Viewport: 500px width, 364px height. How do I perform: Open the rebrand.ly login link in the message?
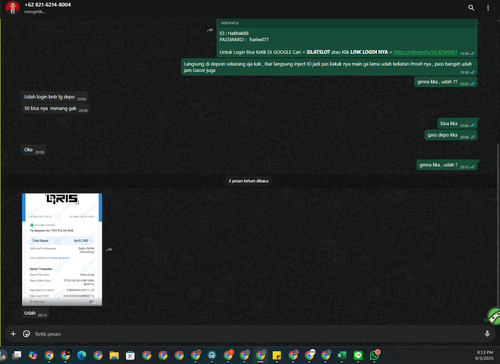(425, 52)
